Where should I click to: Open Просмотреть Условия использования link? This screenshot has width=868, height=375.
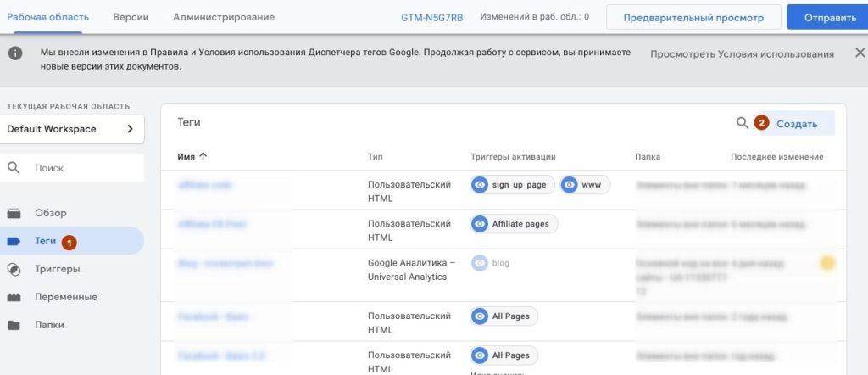pyautogui.click(x=742, y=54)
